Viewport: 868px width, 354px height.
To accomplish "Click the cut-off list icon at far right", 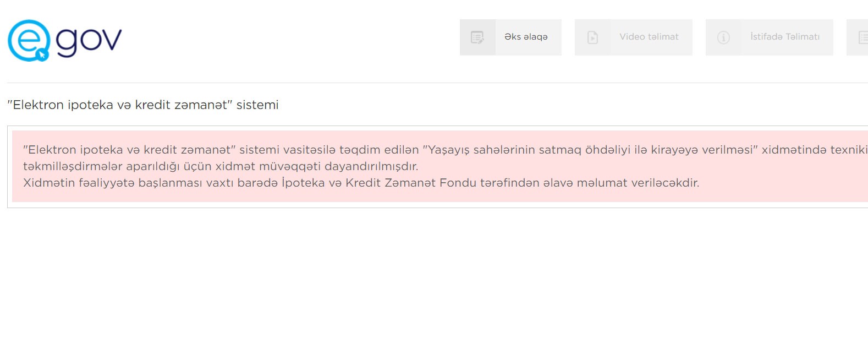I will (862, 37).
